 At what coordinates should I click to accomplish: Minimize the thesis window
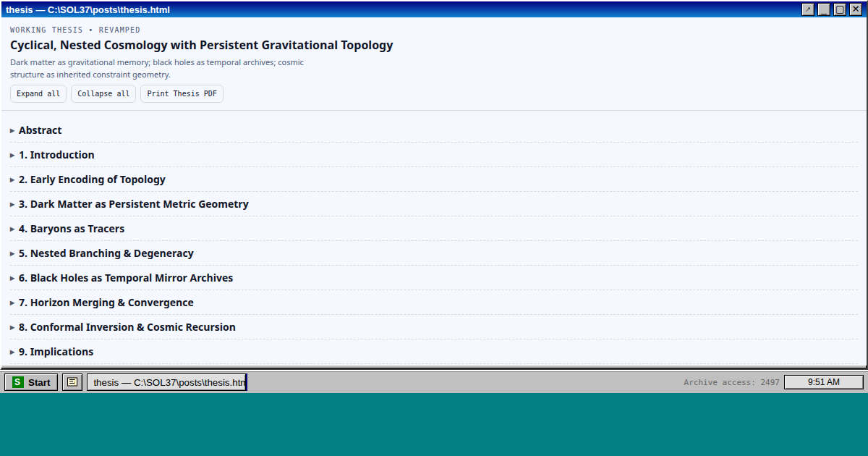(x=824, y=9)
